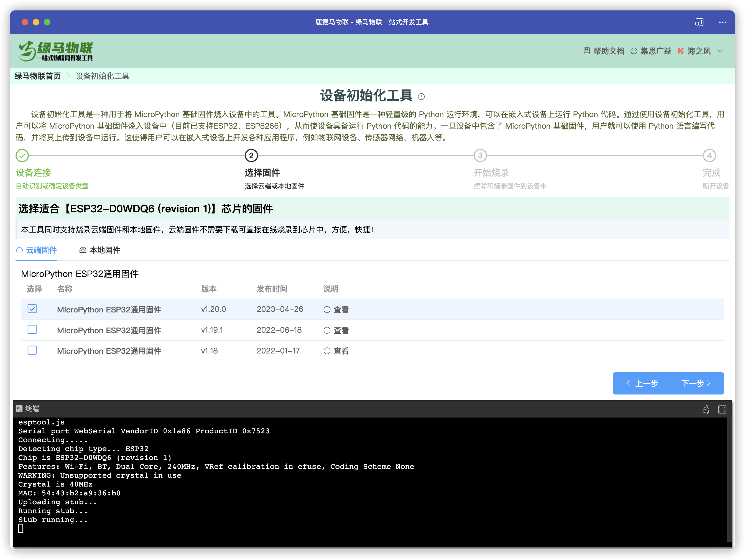The height and width of the screenshot is (560, 745).
Task: Click 绿马物联首页 in breadcrumb
Action: (38, 76)
